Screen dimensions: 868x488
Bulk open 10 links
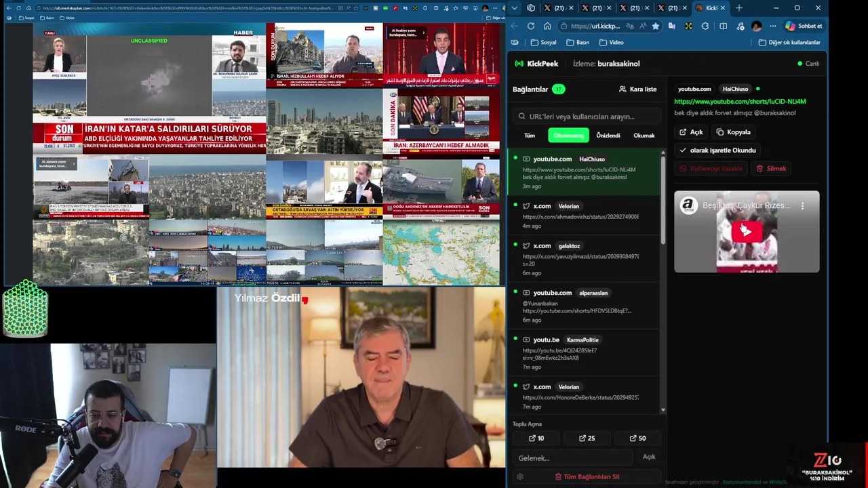[x=536, y=439]
